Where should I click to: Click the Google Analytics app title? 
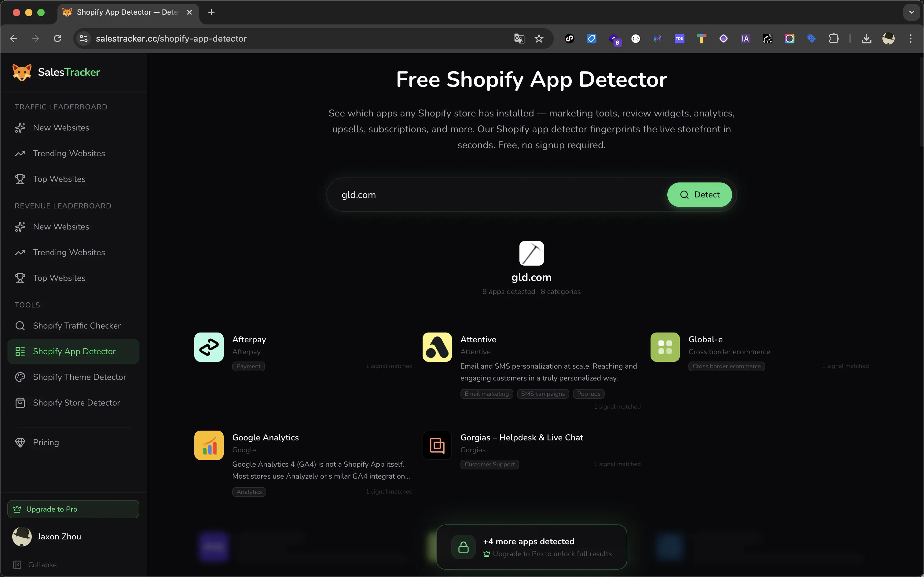[266, 437]
